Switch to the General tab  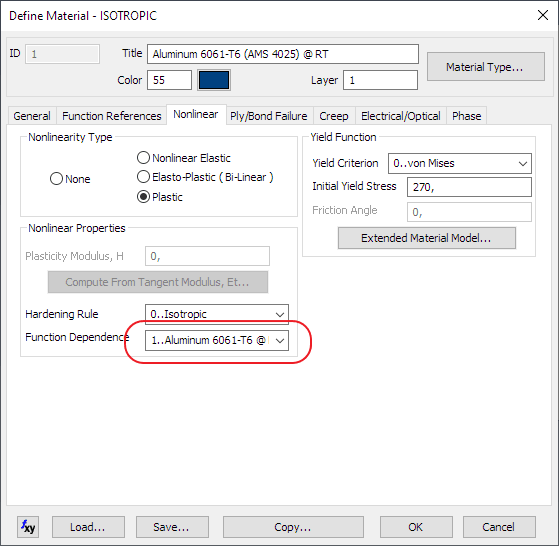click(32, 116)
